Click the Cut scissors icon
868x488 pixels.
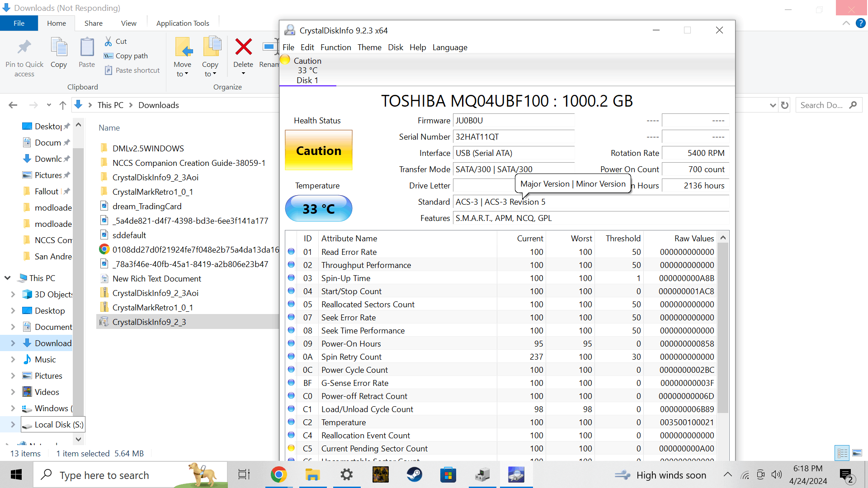(108, 42)
